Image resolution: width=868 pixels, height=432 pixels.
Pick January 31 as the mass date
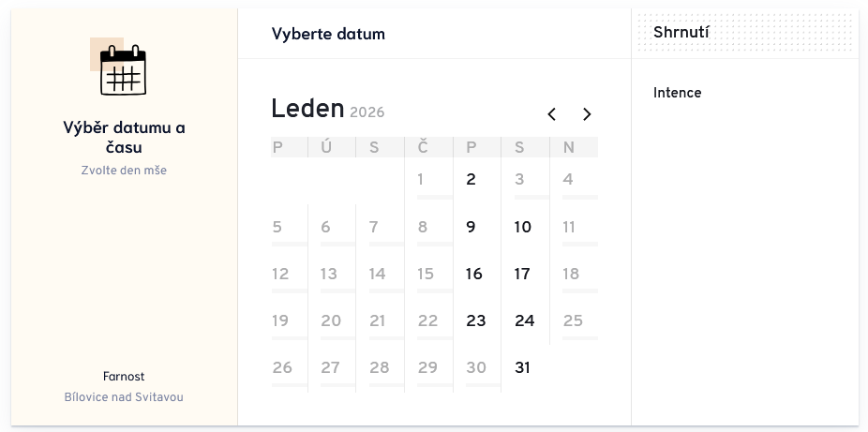point(522,367)
